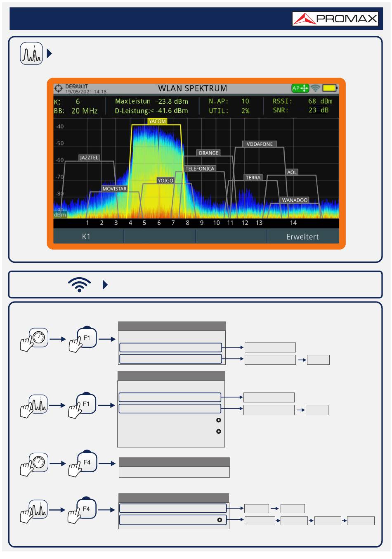The width and height of the screenshot is (392, 559).
Task: Click the 20 MHz bandwidth value
Action: pos(84,111)
